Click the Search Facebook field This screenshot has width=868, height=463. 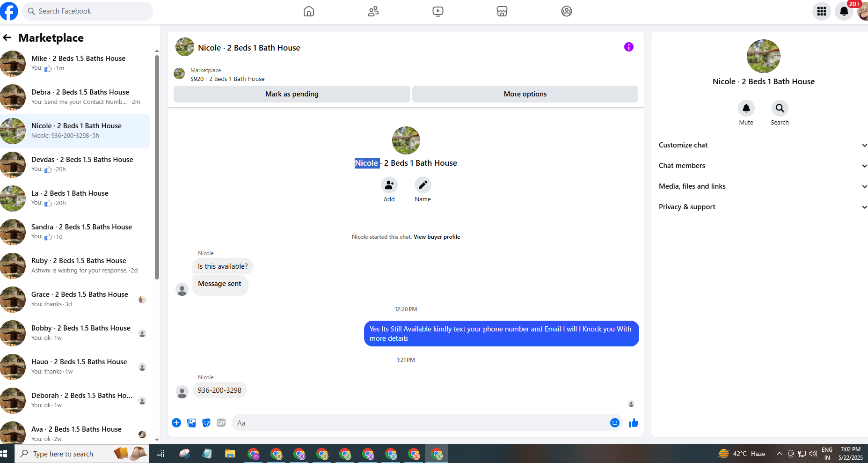[x=88, y=11]
